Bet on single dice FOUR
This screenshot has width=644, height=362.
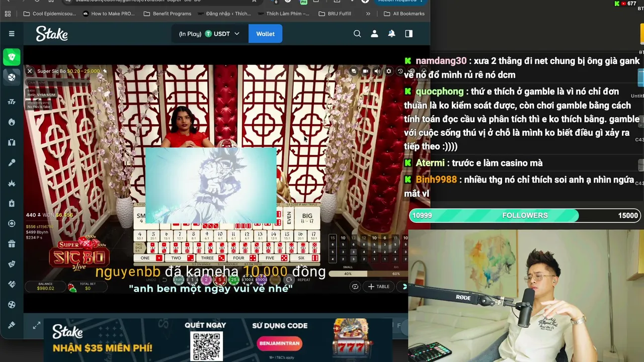pyautogui.click(x=243, y=258)
